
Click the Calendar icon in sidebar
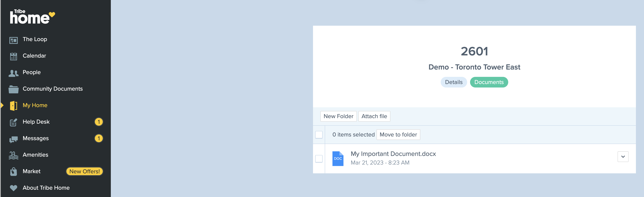14,56
